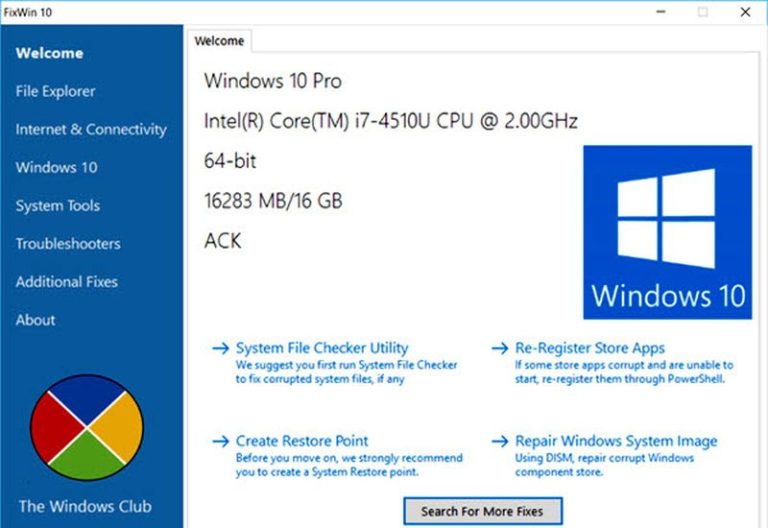Run System File Checker Utility link

(x=322, y=348)
